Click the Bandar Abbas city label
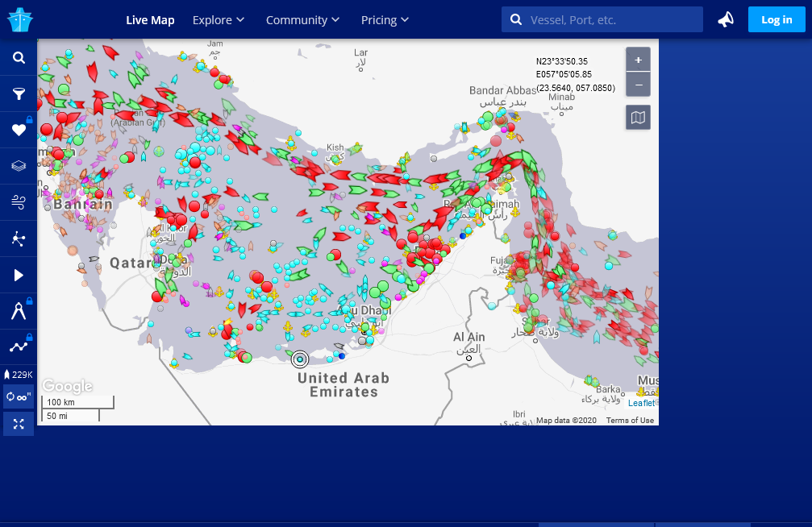The image size is (812, 527). pyautogui.click(x=502, y=90)
